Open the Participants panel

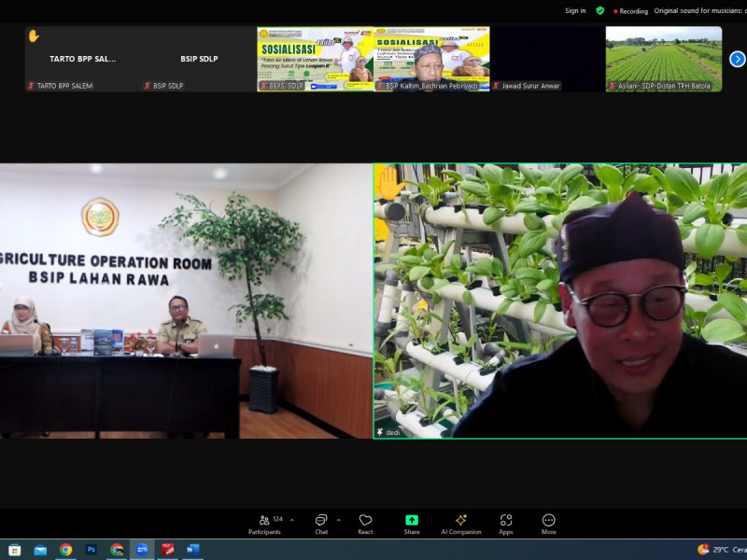(264, 523)
